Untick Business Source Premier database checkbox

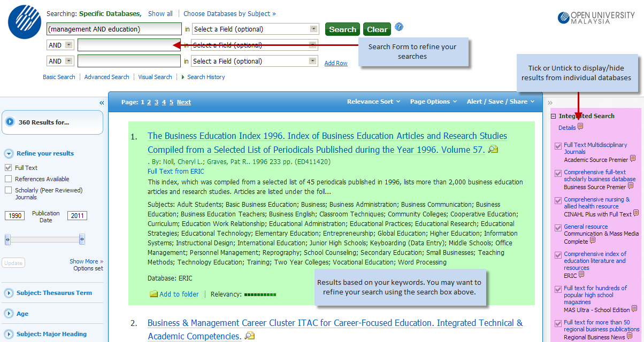pos(558,173)
